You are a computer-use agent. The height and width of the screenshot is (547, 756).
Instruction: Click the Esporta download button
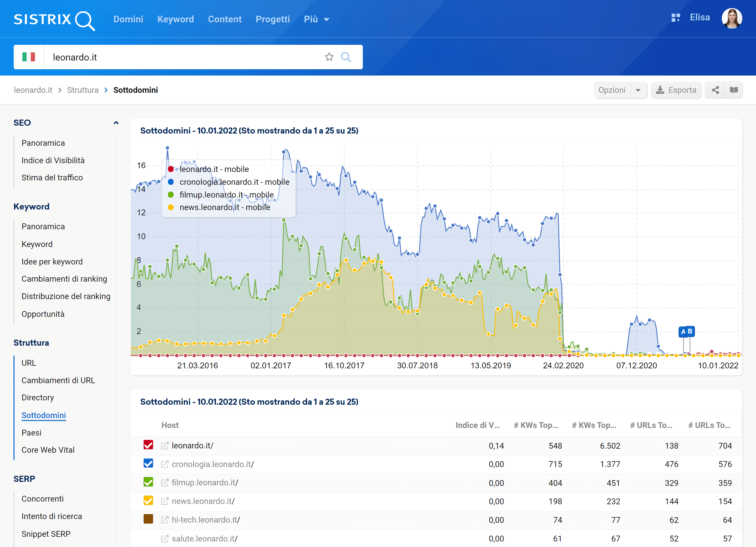click(x=676, y=90)
